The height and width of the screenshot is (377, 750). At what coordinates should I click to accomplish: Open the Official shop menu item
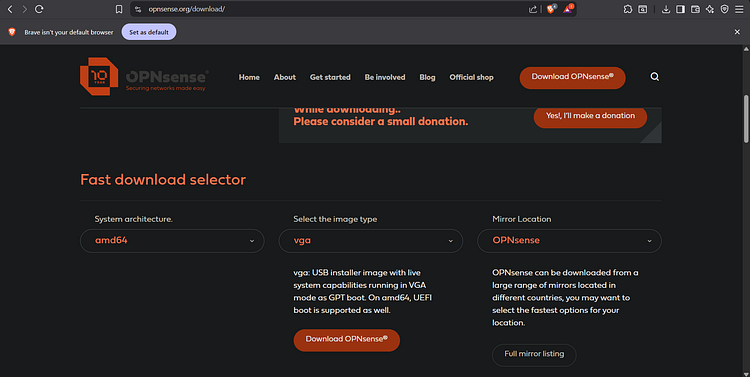click(x=471, y=77)
